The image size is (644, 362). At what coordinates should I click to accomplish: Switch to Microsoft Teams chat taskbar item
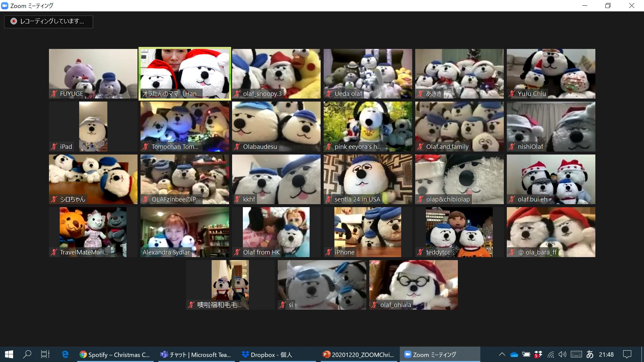[196, 355]
